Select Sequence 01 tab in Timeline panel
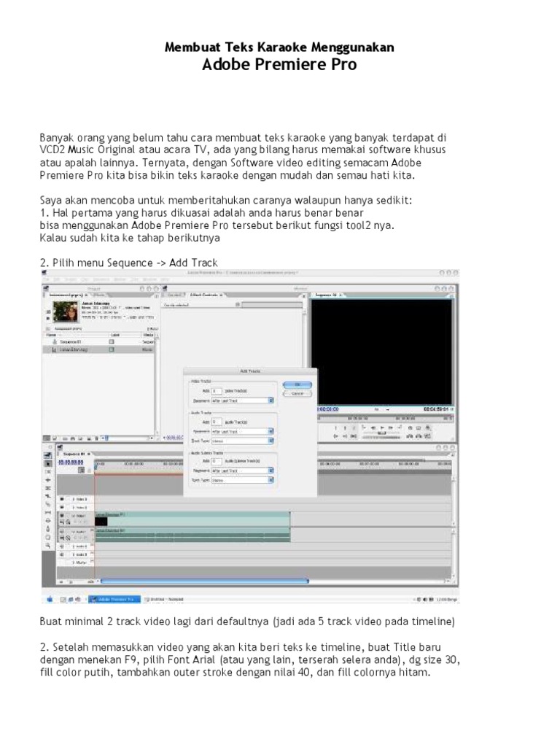 (74, 454)
